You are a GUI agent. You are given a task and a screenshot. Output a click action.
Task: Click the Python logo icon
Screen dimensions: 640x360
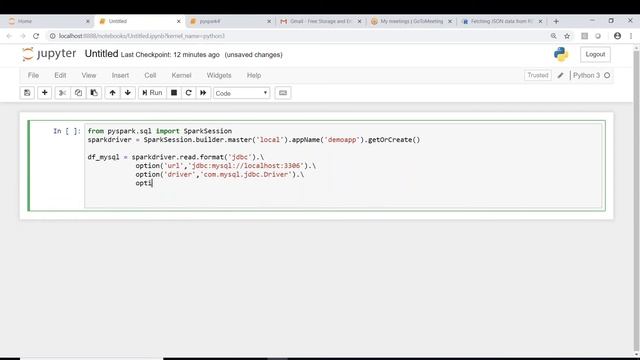(561, 54)
